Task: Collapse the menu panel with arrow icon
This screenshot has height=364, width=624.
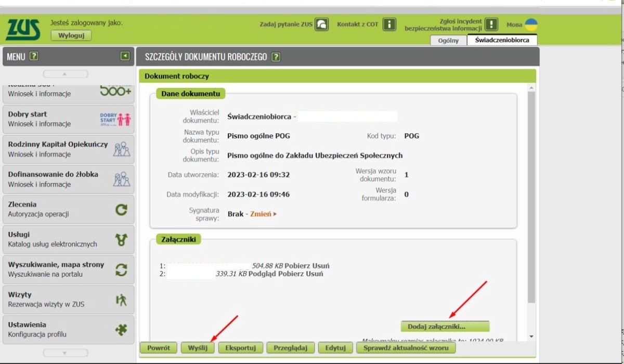Action: tap(125, 56)
